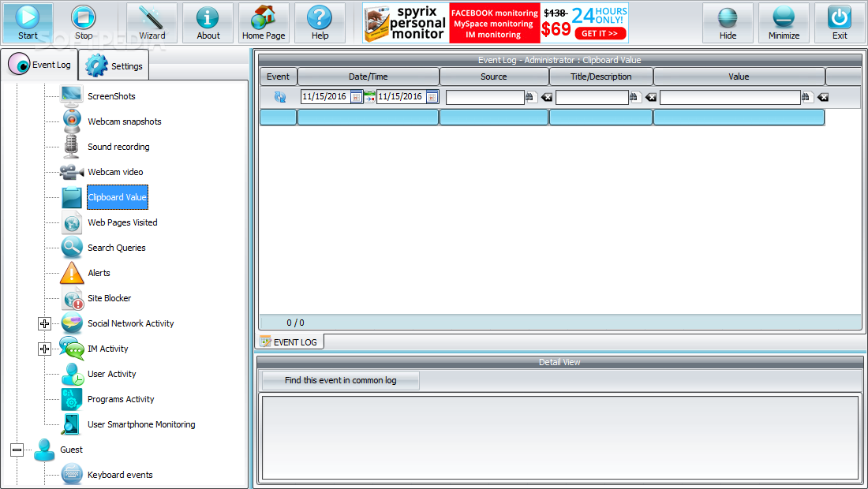Viewport: 868px width, 489px height.
Task: Sort by the Value column header
Action: [x=739, y=77]
